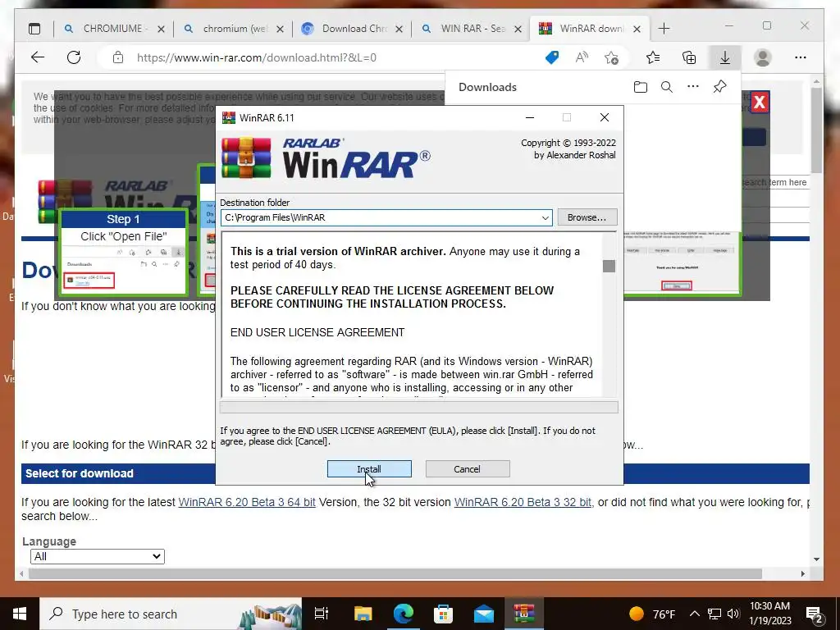Open Mail app from taskbar

click(484, 614)
